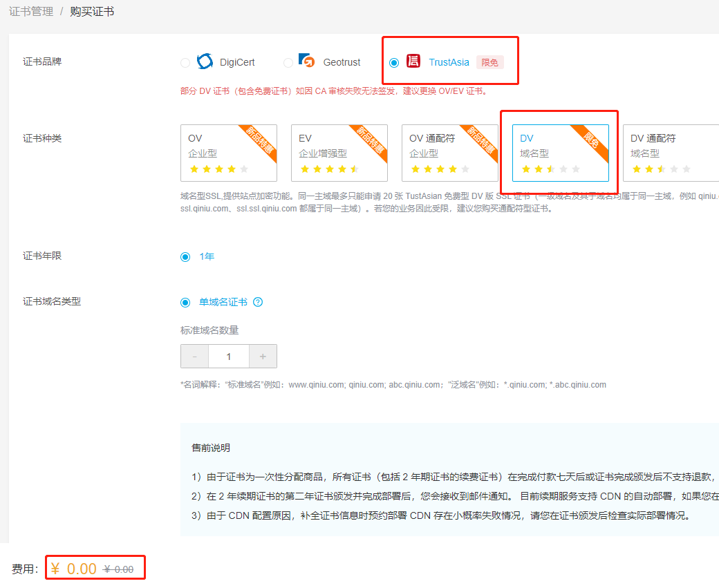Click pre-sale note 2 about renewal certificates
Viewport: 719px width, 588px height.
(x=456, y=496)
